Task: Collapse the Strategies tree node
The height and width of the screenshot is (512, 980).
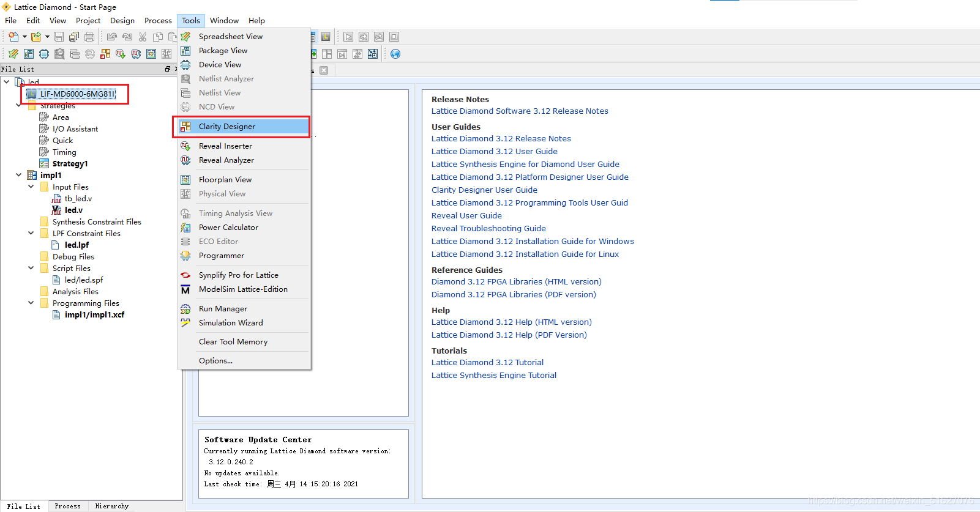Action: [x=18, y=105]
